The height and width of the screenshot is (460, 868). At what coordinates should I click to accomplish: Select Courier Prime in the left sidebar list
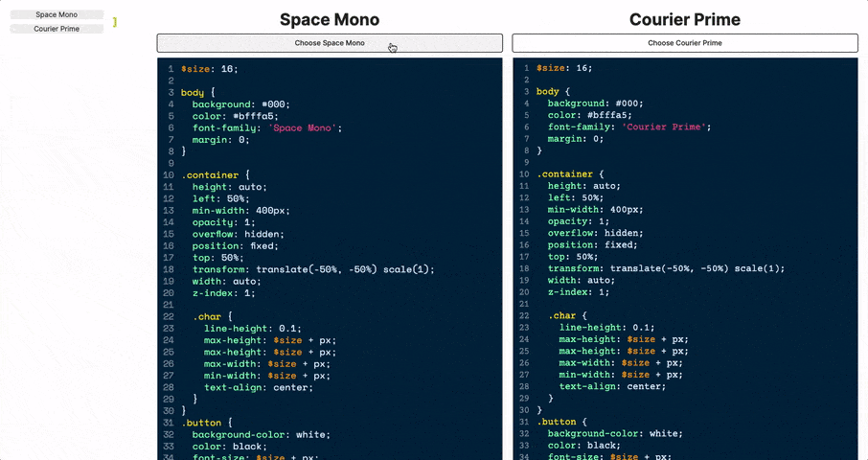coord(57,29)
